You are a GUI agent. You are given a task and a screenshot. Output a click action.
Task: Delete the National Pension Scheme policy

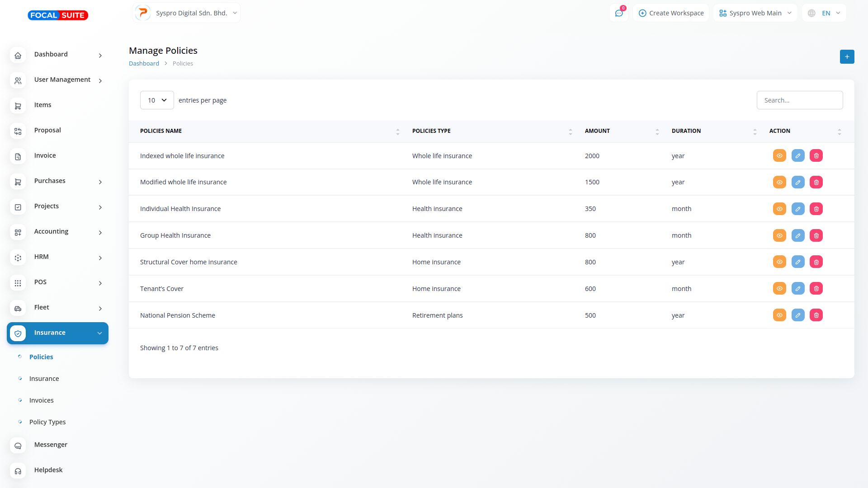pyautogui.click(x=816, y=315)
